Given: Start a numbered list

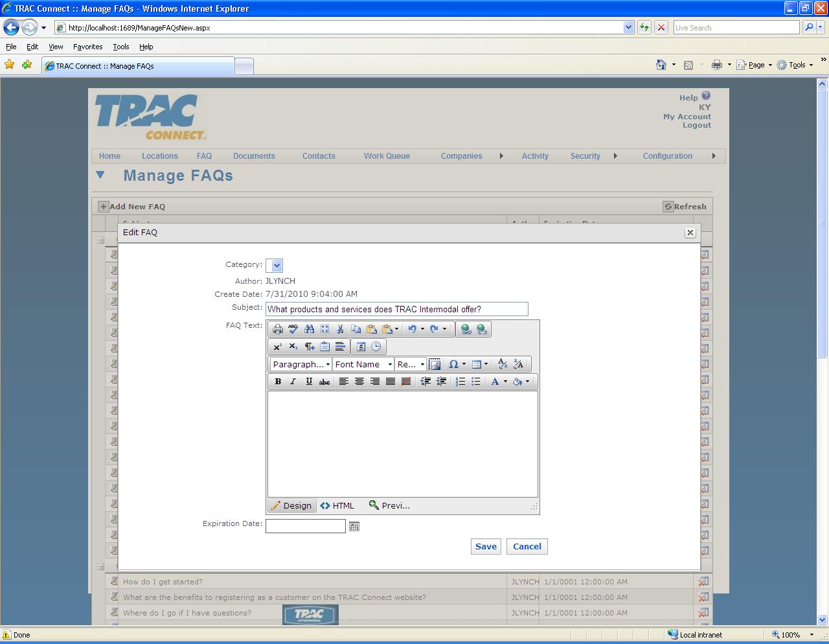Looking at the screenshot, I should [x=460, y=382].
